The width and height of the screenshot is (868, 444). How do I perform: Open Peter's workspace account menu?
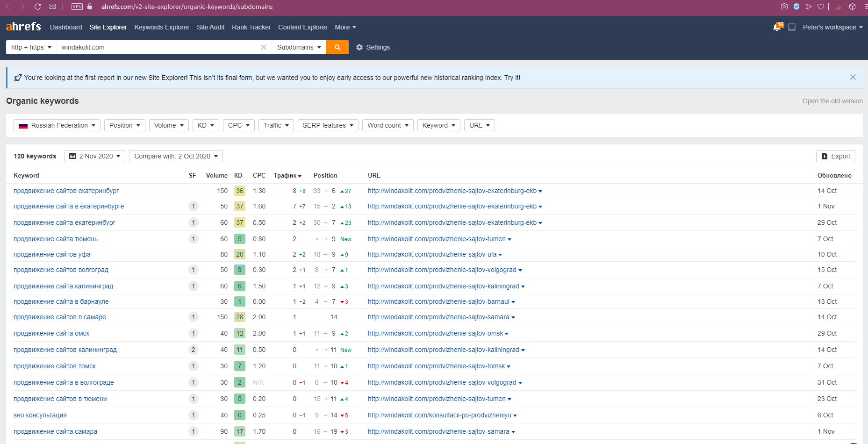tap(832, 27)
